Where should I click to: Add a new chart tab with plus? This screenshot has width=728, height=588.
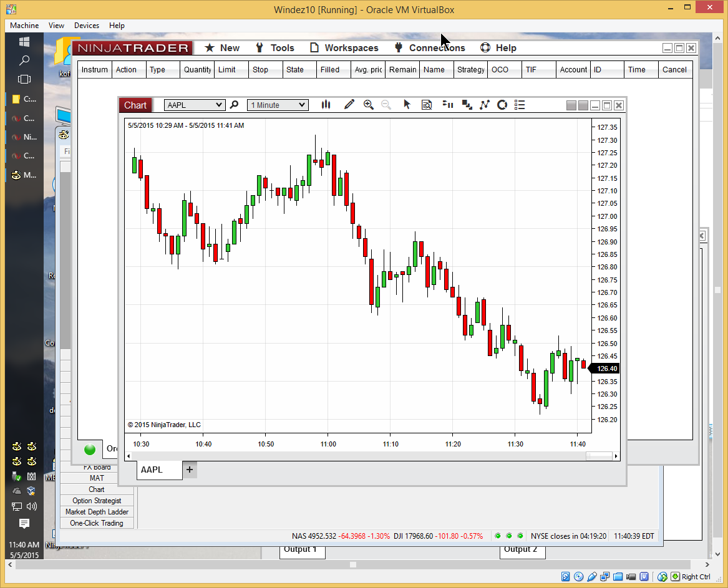point(190,470)
